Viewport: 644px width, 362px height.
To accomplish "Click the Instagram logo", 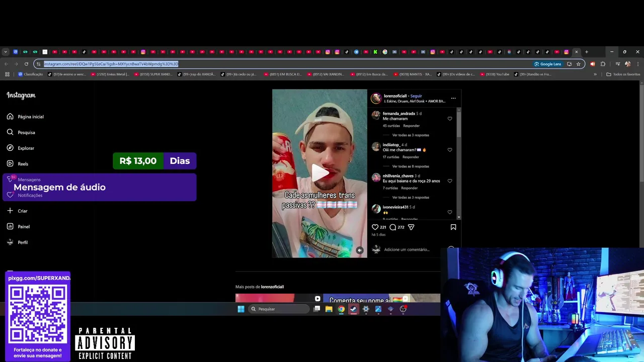I will [21, 95].
